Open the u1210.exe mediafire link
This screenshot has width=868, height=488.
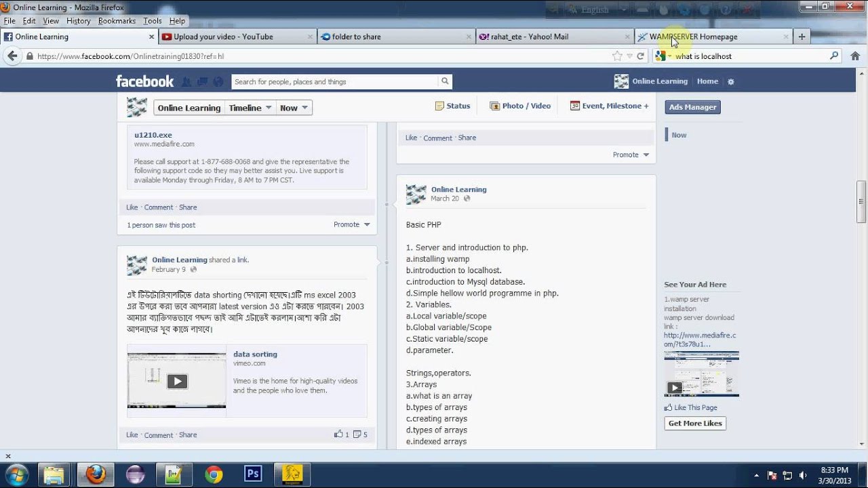pos(153,135)
